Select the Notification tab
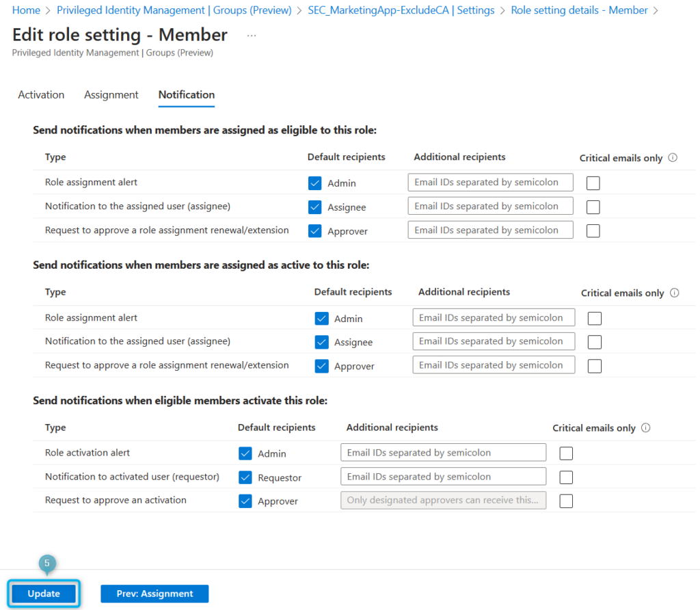The image size is (700, 610). [x=185, y=94]
